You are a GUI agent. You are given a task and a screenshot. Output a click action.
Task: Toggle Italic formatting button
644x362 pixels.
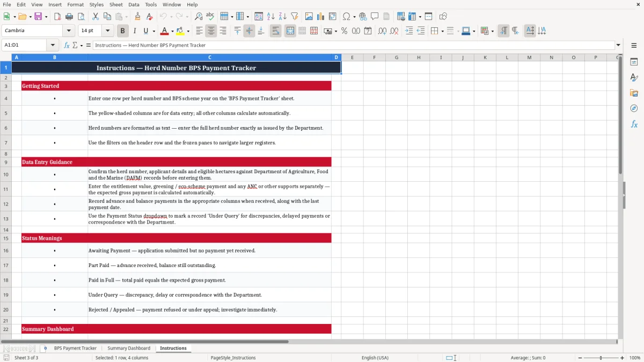tap(134, 31)
